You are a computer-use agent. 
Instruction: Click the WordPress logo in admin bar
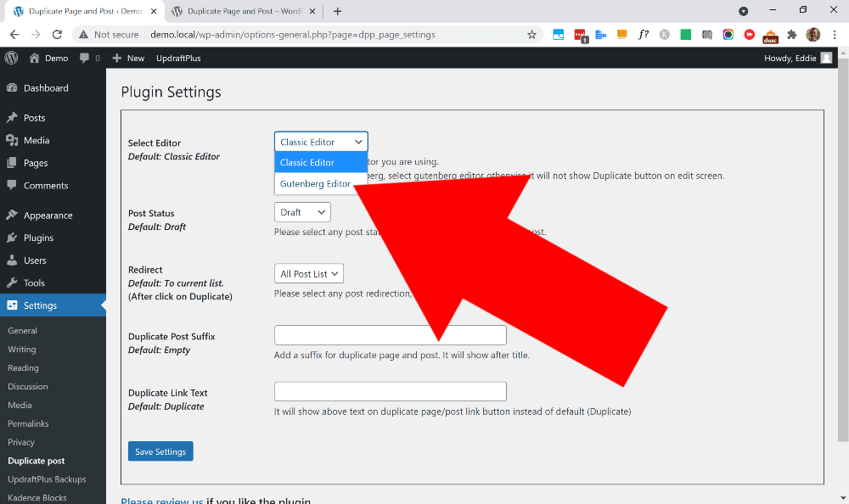[x=11, y=58]
